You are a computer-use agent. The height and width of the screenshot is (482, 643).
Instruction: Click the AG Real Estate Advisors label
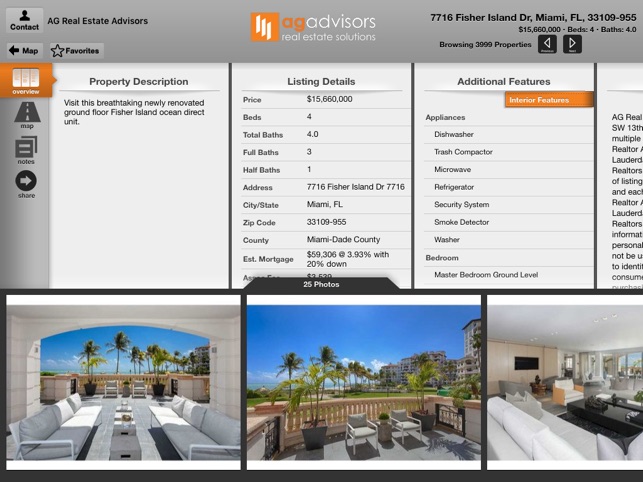click(x=98, y=21)
